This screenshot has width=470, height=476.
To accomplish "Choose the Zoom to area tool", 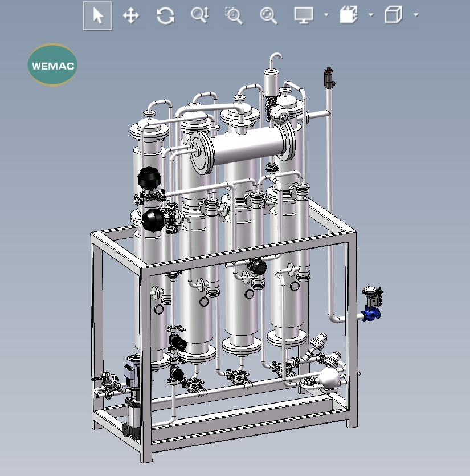I will (234, 16).
